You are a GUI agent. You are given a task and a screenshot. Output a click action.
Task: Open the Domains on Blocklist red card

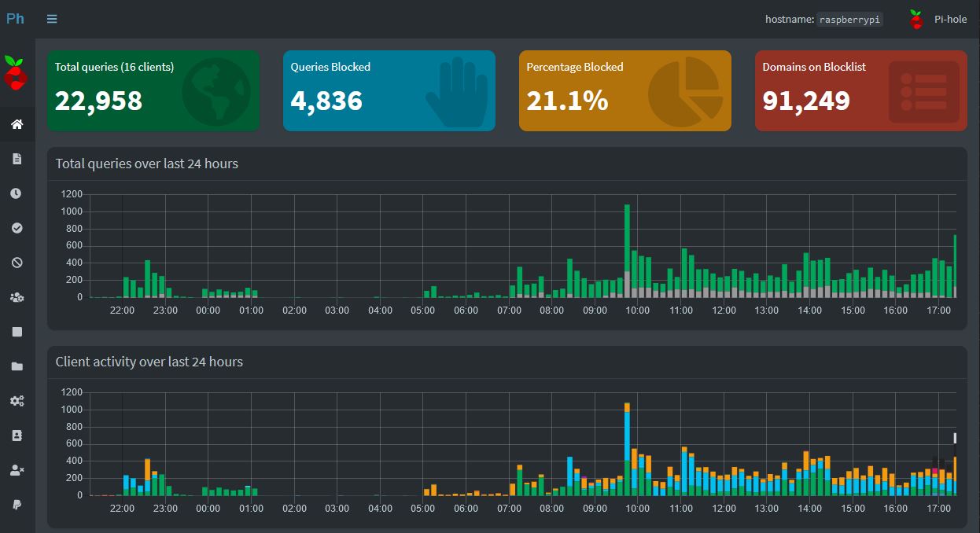pyautogui.click(x=861, y=90)
